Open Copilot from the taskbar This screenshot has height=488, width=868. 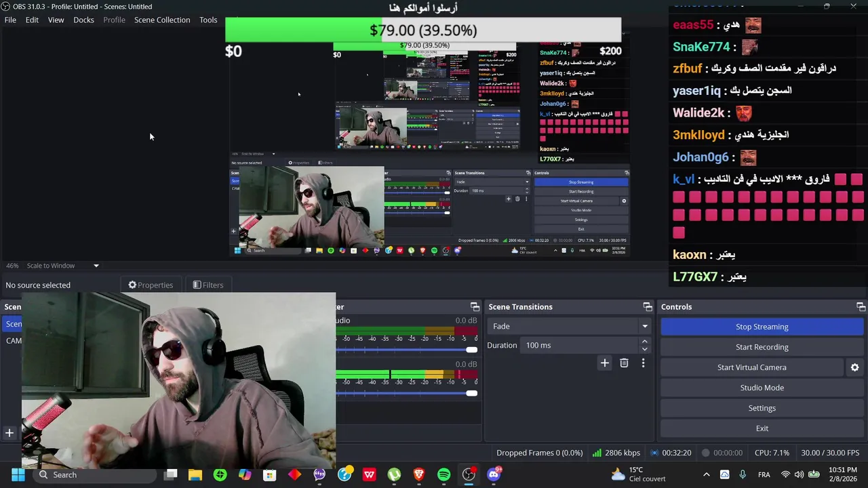pos(245,475)
